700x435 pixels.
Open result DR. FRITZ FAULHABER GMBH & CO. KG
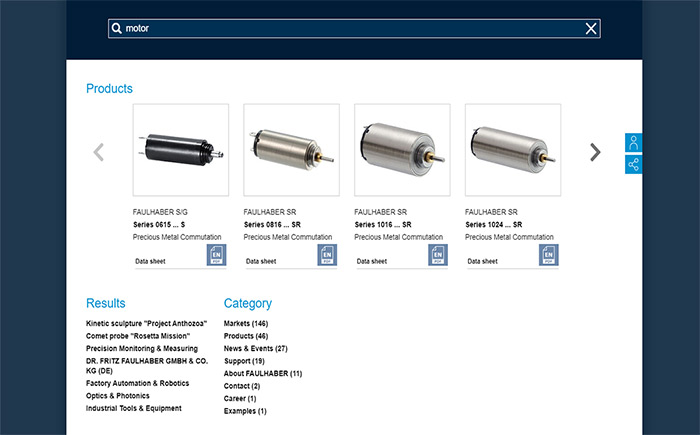pos(147,366)
